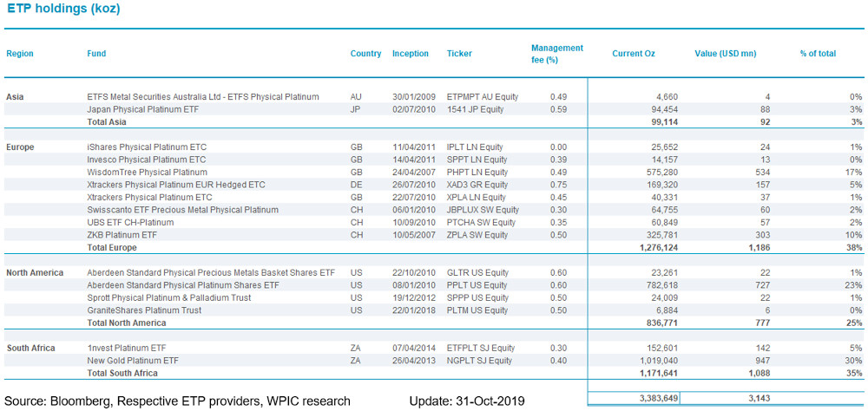Click 'ZKB Platinum ETF' fund name
This screenshot has width=868, height=411.
point(122,235)
